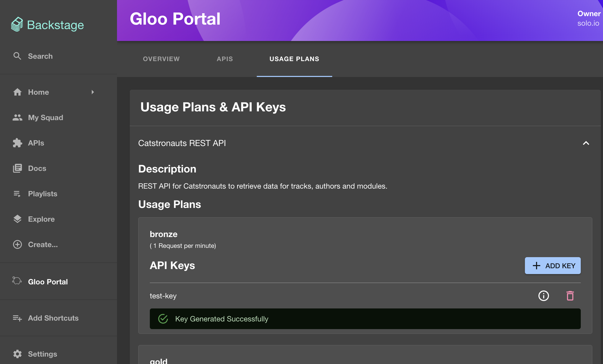Switch to the APIs tab
This screenshot has height=364, width=603.
225,59
